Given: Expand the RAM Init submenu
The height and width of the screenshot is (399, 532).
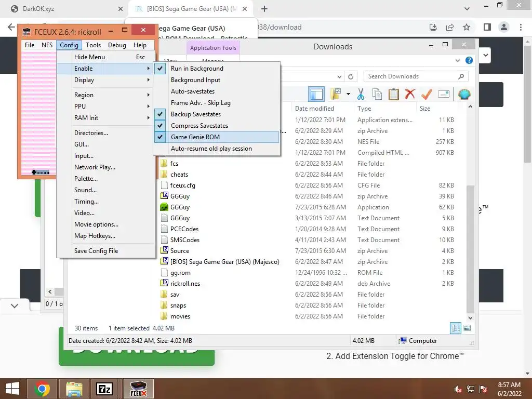Looking at the screenshot, I should pyautogui.click(x=105, y=118).
